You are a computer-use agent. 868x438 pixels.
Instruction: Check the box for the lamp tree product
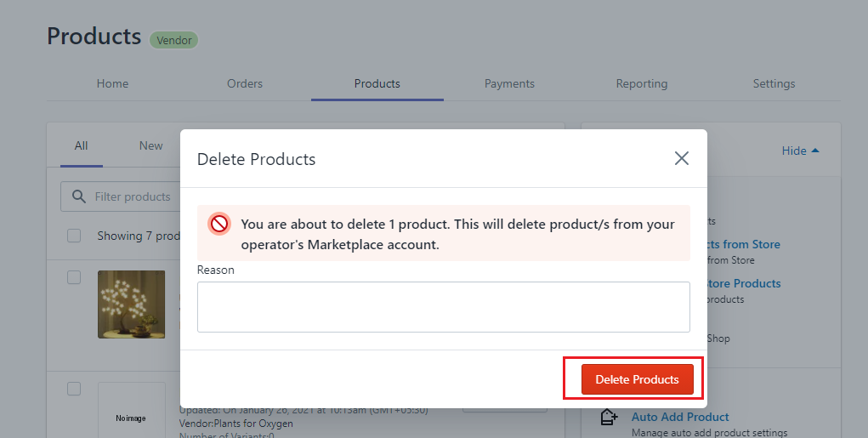click(x=74, y=277)
